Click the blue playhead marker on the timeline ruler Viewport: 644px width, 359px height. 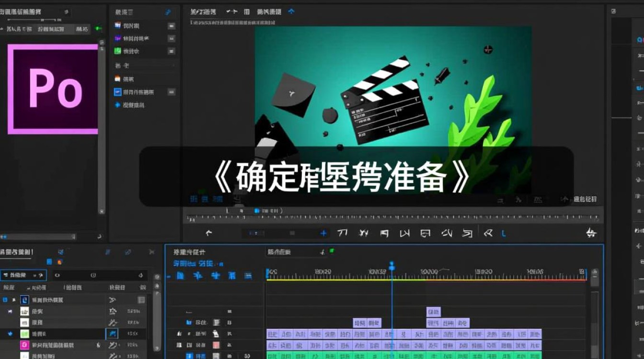click(391, 266)
